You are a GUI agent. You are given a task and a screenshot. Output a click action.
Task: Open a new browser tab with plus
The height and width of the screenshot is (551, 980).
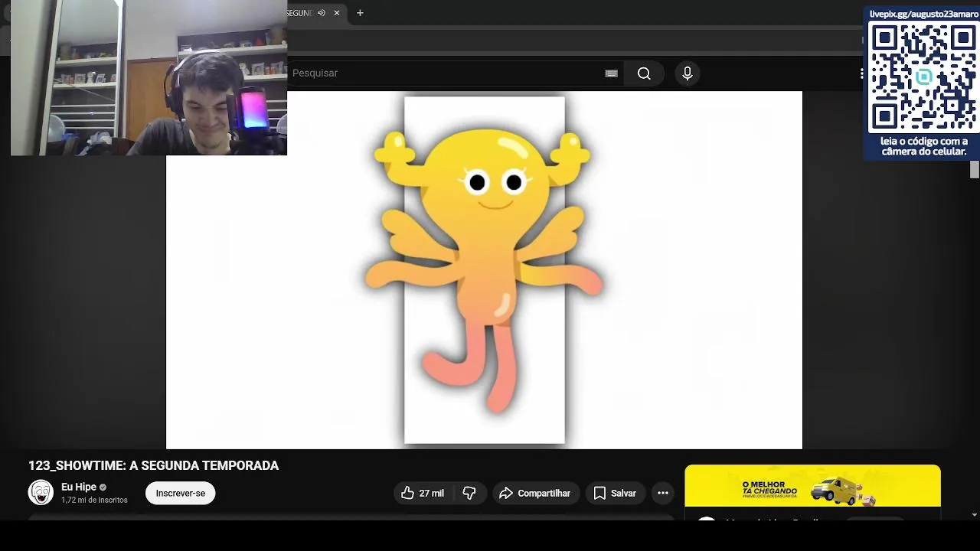point(360,13)
